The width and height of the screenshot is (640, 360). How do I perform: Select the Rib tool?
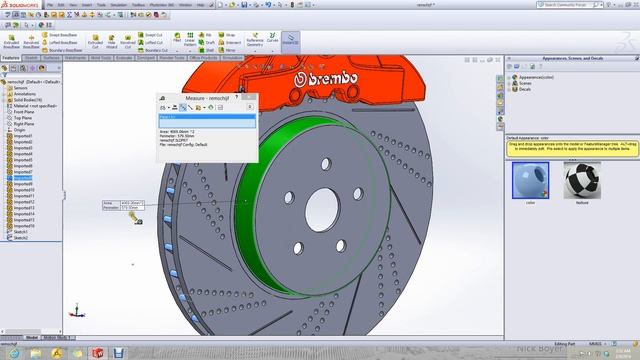[x=205, y=35]
